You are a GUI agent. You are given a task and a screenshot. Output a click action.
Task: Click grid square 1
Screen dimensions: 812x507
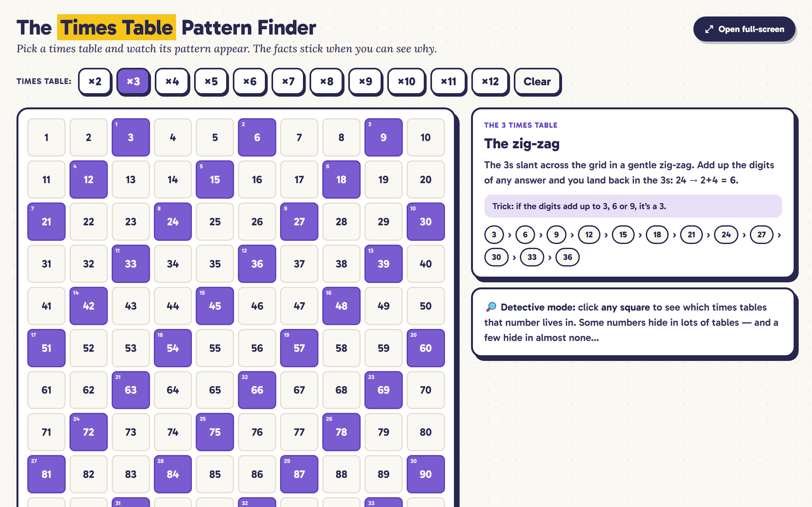46,138
